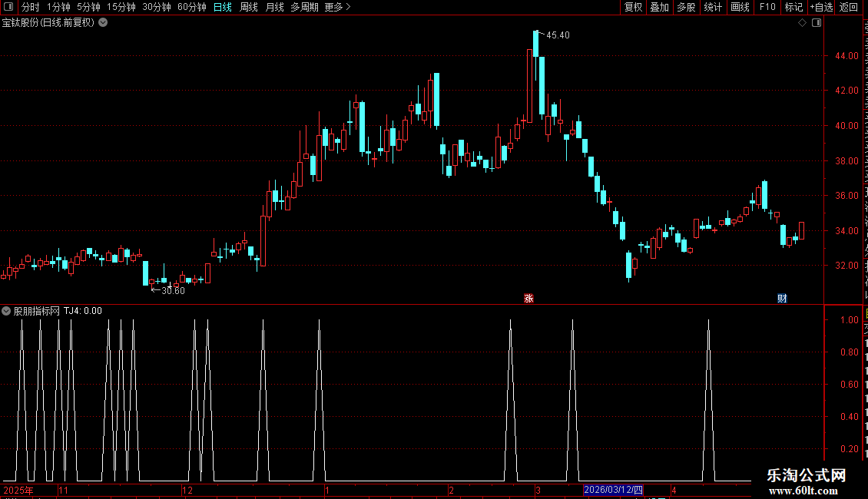Click the 42.00 price axis label
Viewport: 868px width, 499px height.
(847, 90)
